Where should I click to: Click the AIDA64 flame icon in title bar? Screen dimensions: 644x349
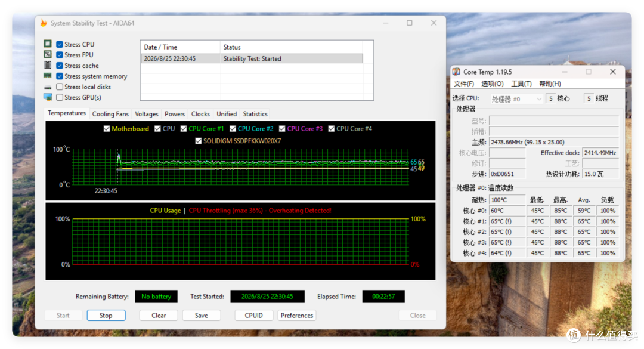pyautogui.click(x=44, y=23)
